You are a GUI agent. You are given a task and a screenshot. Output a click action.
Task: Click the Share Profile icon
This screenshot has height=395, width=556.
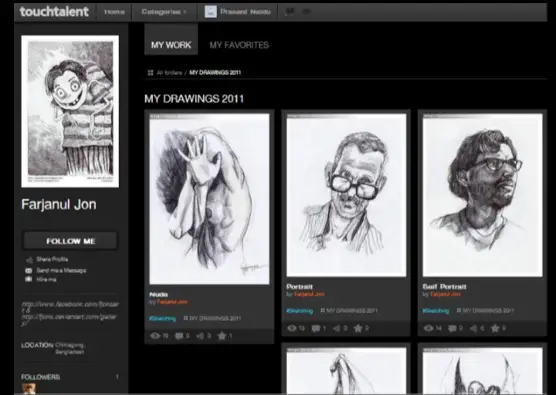(x=29, y=260)
